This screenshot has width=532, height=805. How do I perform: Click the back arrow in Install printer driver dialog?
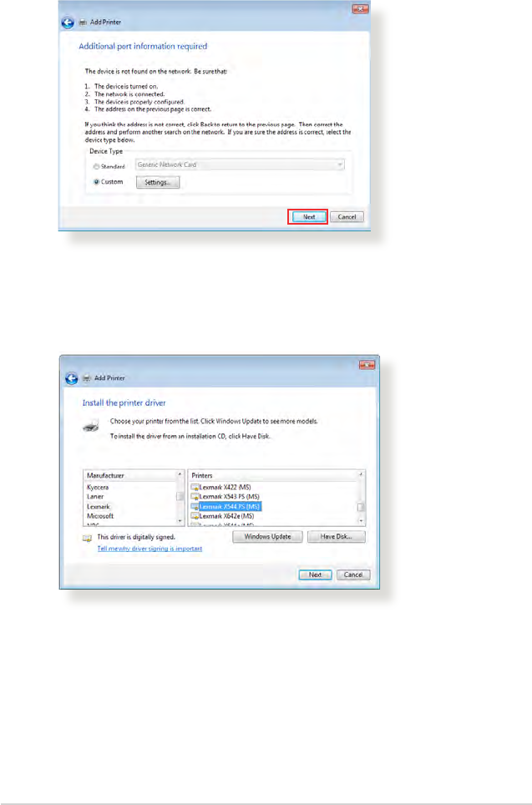(x=71, y=378)
